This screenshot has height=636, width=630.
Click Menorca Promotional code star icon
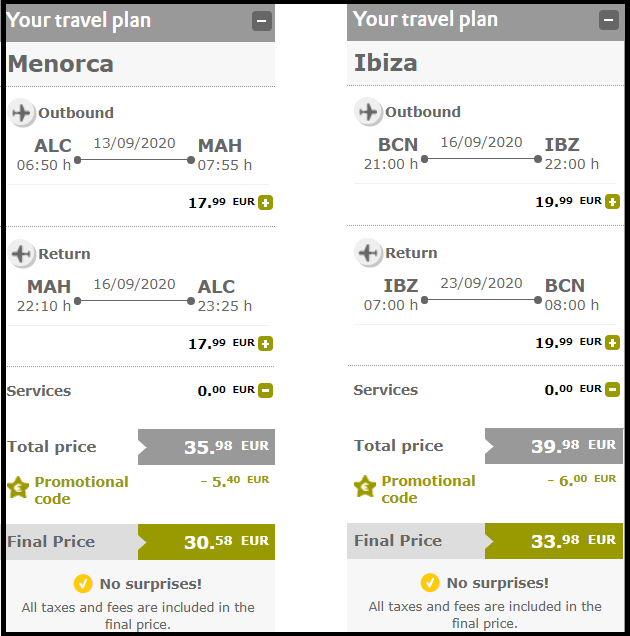[18, 487]
